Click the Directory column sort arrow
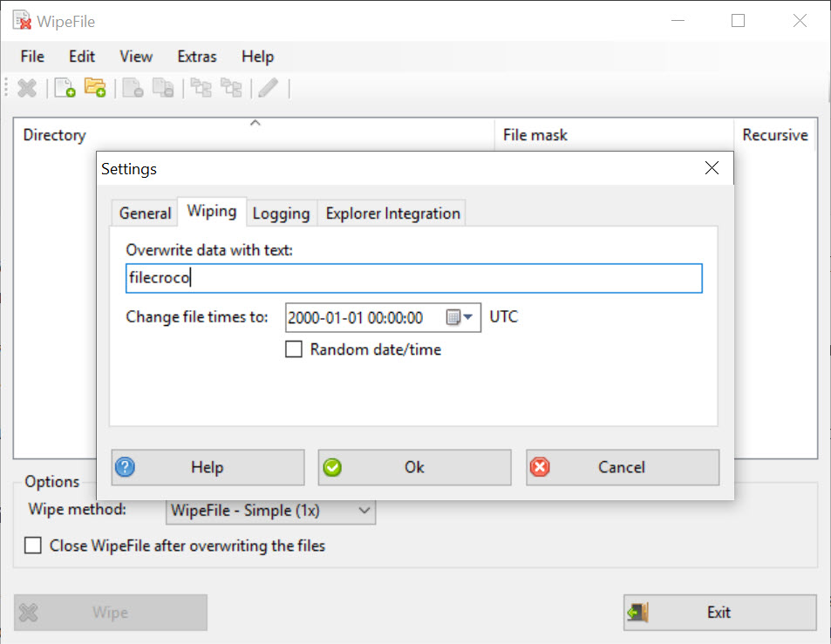The width and height of the screenshot is (831, 644). [255, 123]
